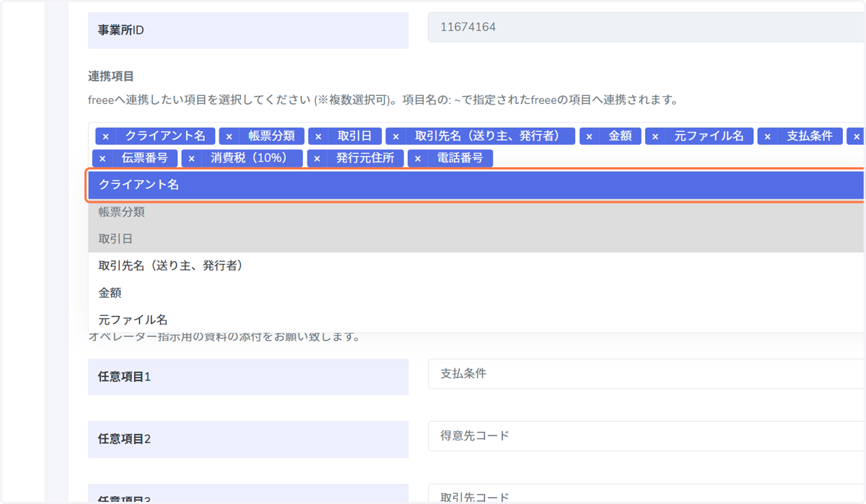This screenshot has width=866, height=504.
Task: Remove the クライアント名 tag
Action: (105, 136)
